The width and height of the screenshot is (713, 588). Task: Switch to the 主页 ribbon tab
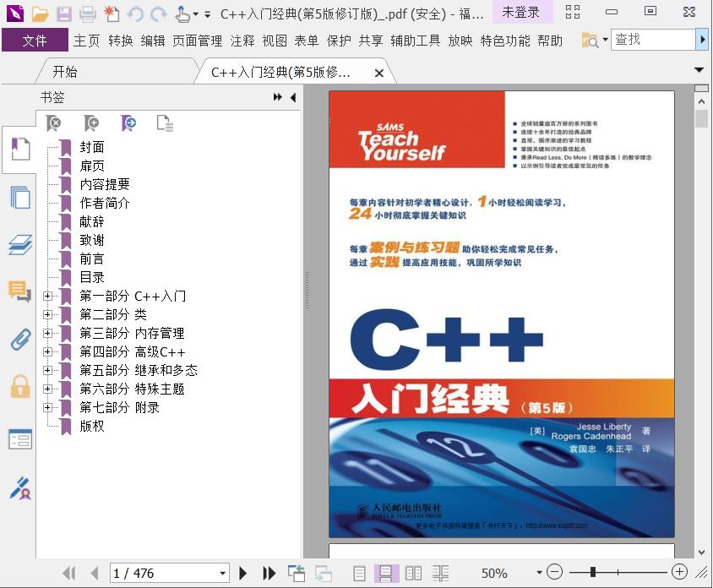[86, 41]
